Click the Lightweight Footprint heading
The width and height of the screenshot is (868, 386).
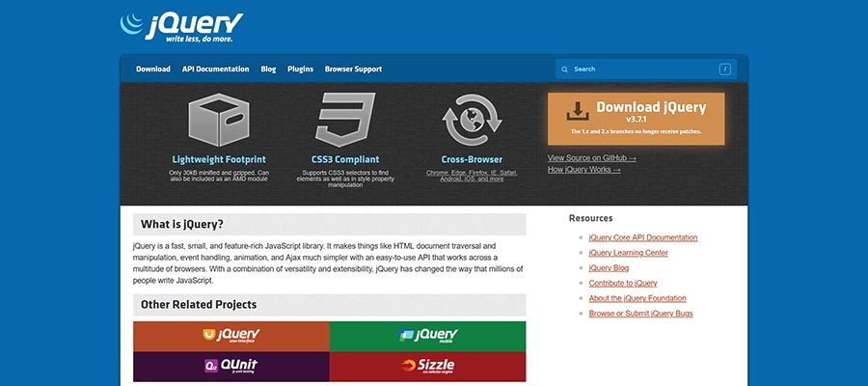(219, 159)
